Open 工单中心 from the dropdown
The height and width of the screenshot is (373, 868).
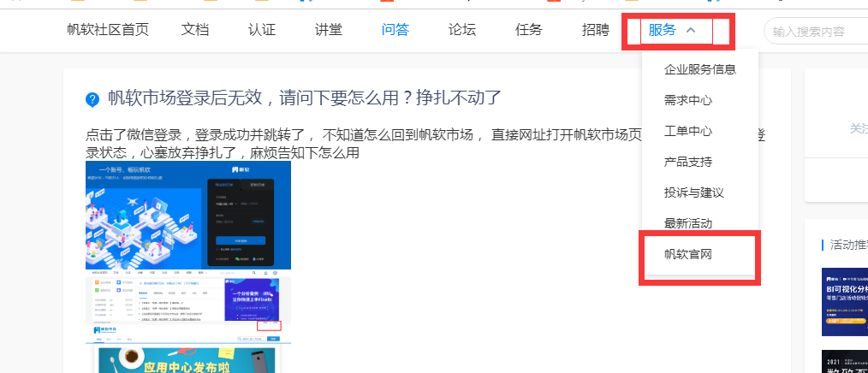pyautogui.click(x=688, y=131)
